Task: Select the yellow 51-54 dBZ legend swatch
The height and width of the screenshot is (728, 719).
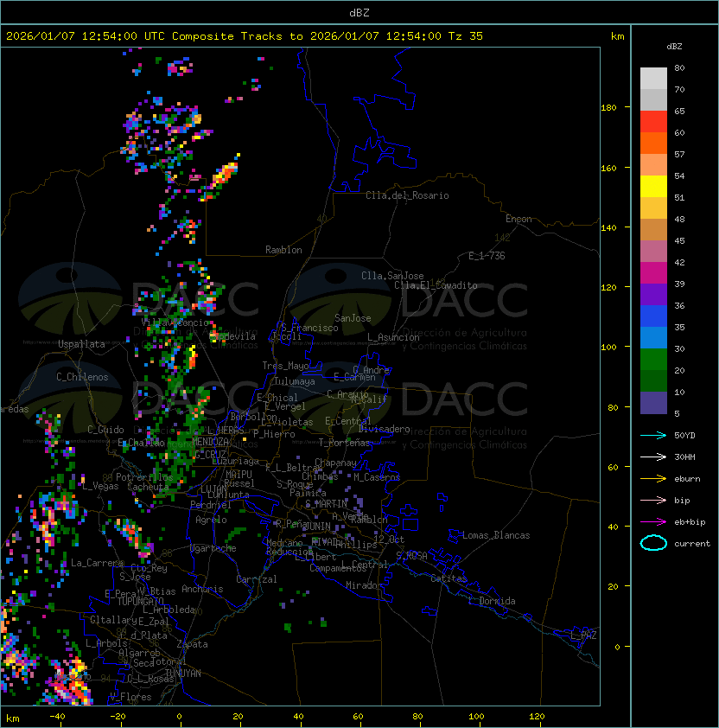Action: [x=653, y=187]
